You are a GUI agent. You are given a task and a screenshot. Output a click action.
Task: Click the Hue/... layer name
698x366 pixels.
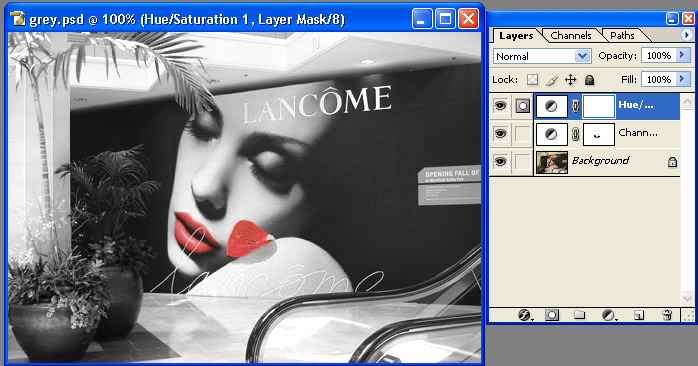coord(636,105)
